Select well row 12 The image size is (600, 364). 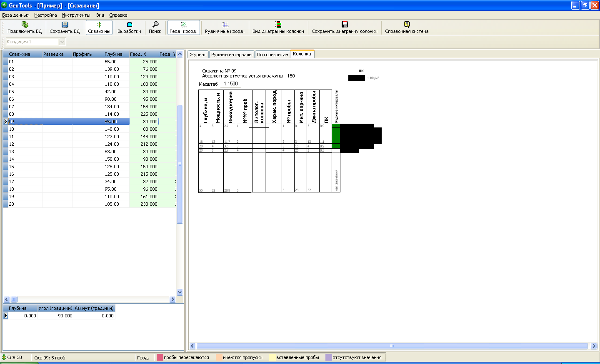(90, 144)
